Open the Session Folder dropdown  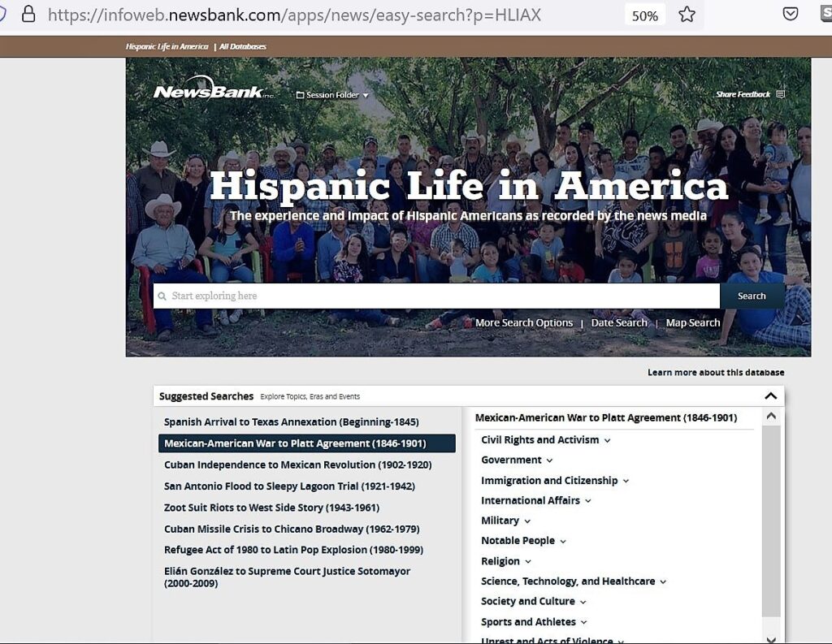332,95
